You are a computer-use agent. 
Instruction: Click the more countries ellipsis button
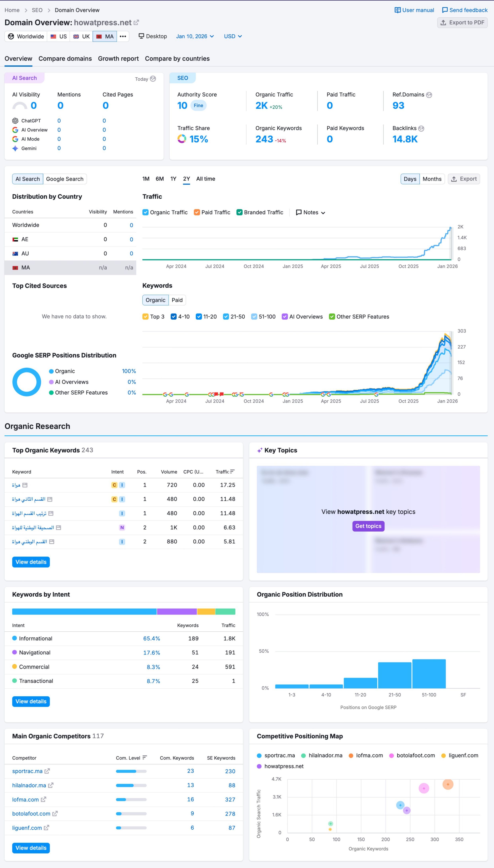(x=123, y=36)
